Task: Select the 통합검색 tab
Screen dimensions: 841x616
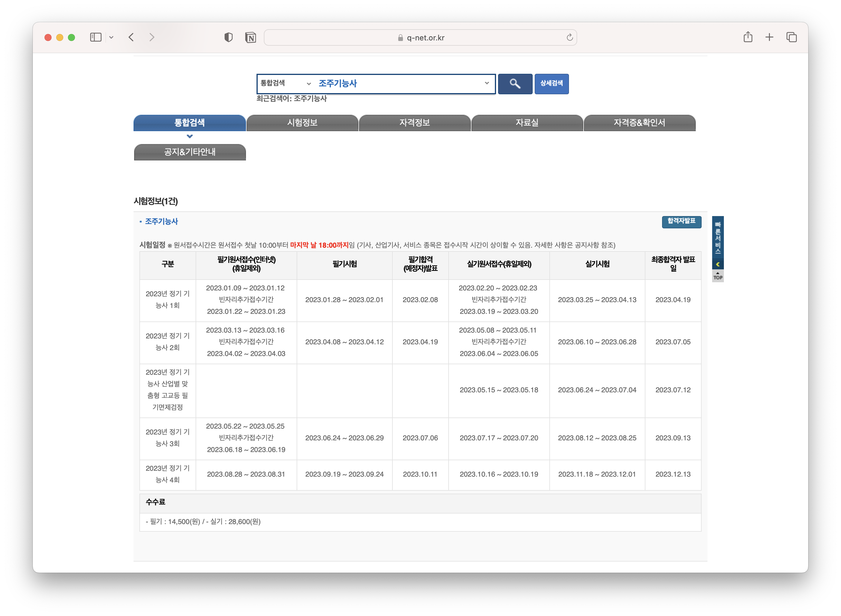Action: (189, 123)
